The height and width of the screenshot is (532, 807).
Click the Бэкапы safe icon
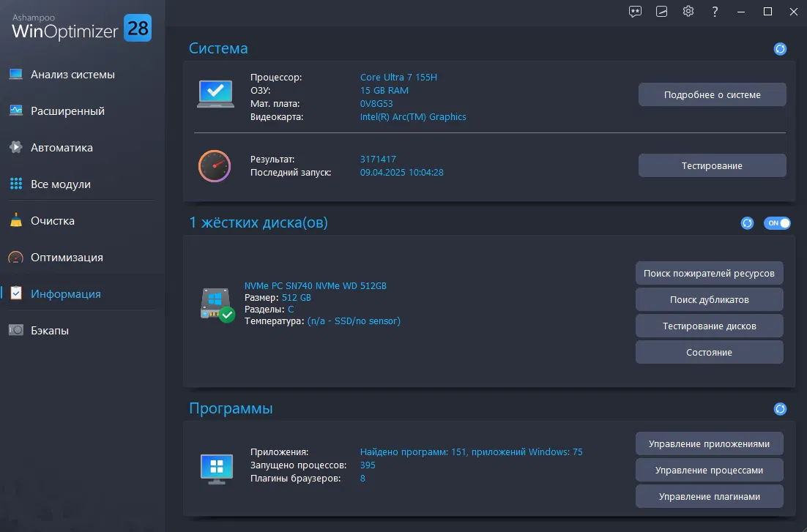16,330
